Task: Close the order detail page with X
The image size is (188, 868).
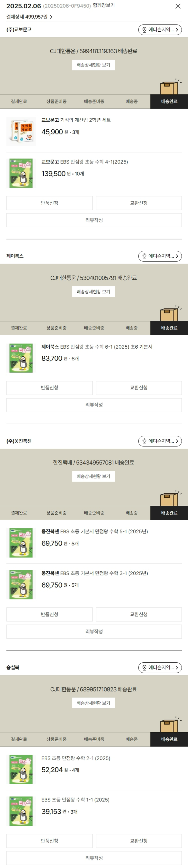Action: click(x=178, y=6)
